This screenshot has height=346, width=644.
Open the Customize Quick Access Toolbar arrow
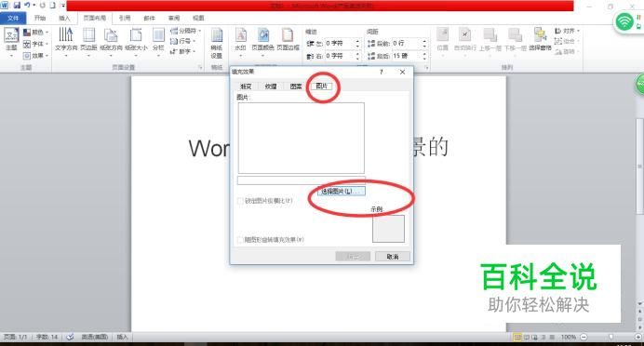click(63, 6)
